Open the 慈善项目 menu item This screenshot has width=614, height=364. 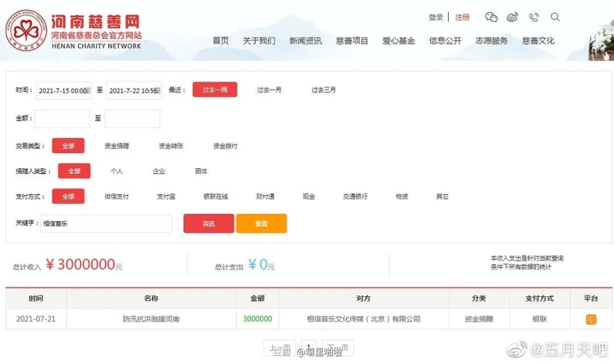pyautogui.click(x=352, y=41)
